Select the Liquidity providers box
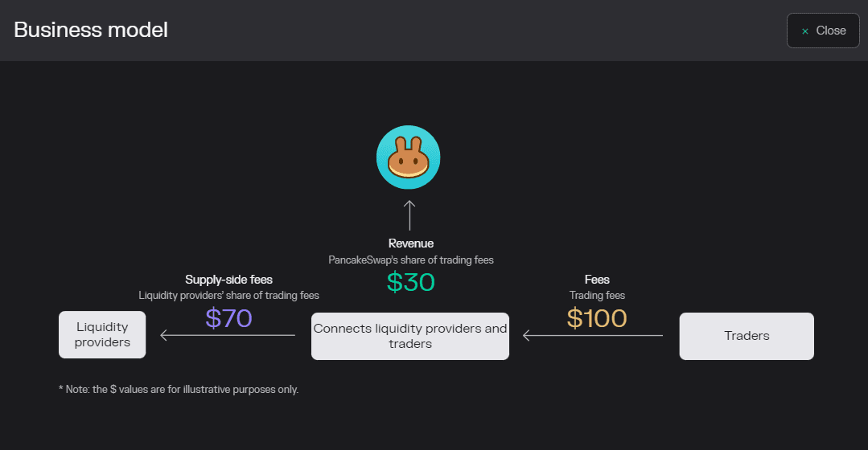The width and height of the screenshot is (868, 450). tap(102, 334)
